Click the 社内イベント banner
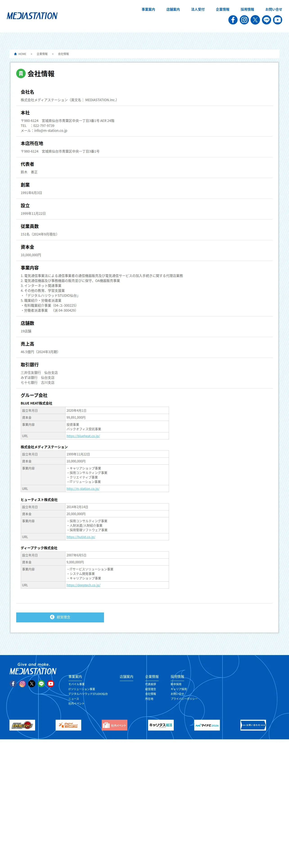 pyautogui.click(x=114, y=725)
